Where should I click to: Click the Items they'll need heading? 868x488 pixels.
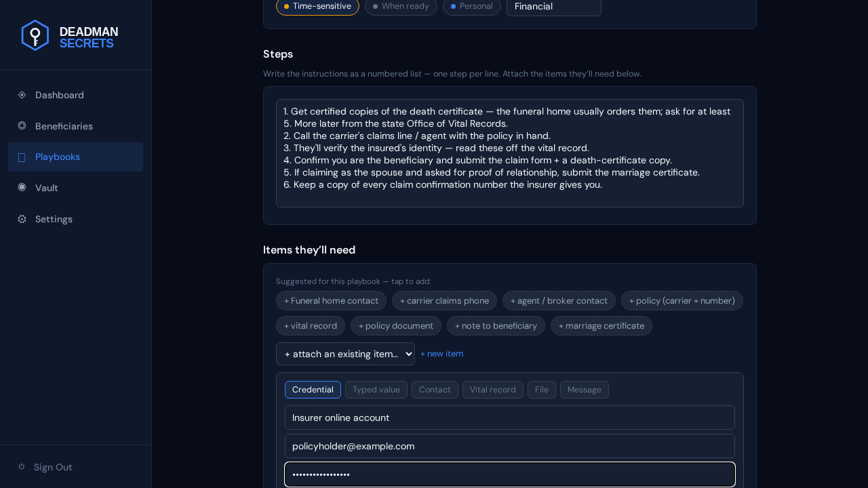point(309,250)
